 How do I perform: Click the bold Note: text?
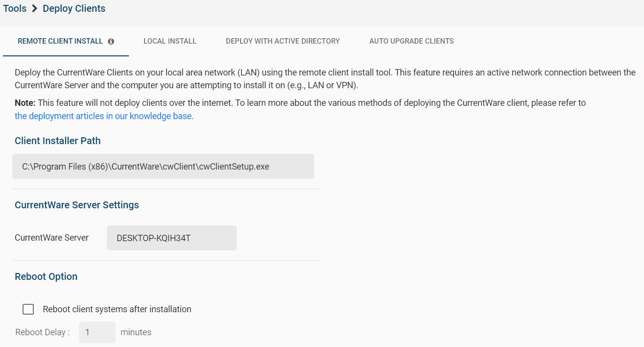(x=25, y=103)
